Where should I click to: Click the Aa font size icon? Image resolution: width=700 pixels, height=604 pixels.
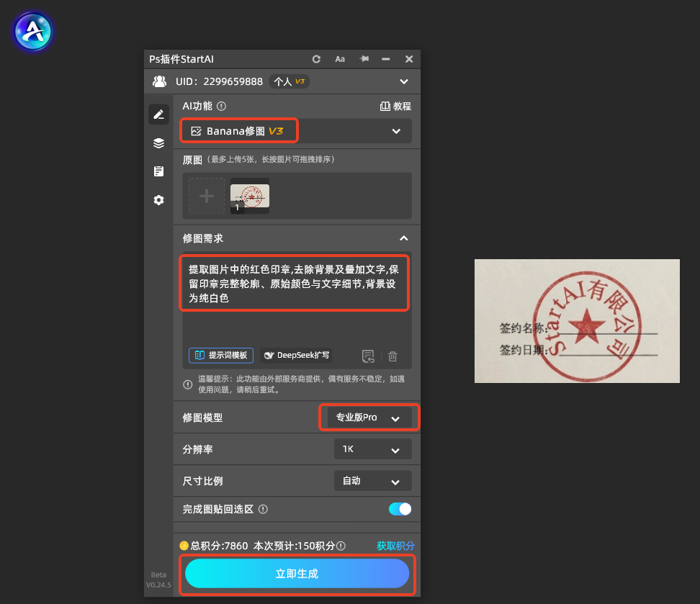tap(340, 59)
